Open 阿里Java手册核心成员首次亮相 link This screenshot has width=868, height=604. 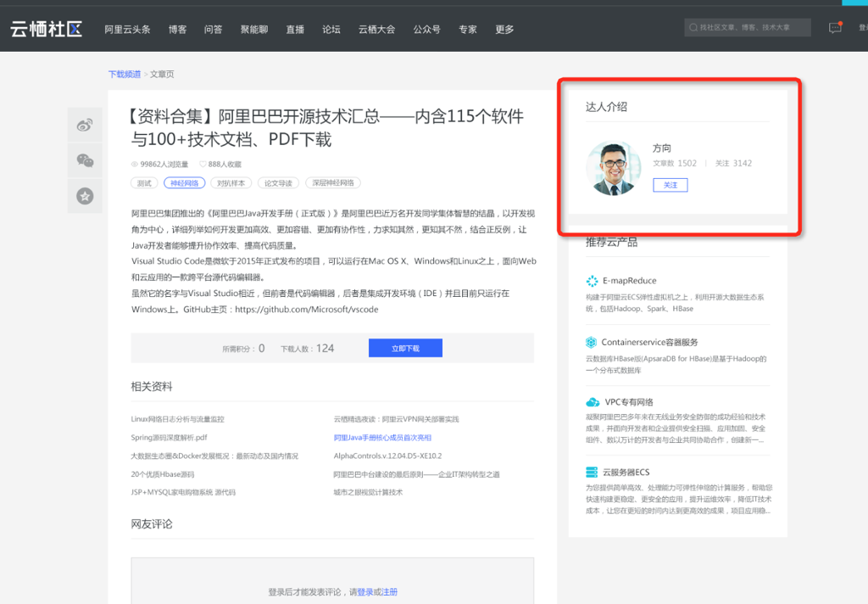(x=382, y=438)
